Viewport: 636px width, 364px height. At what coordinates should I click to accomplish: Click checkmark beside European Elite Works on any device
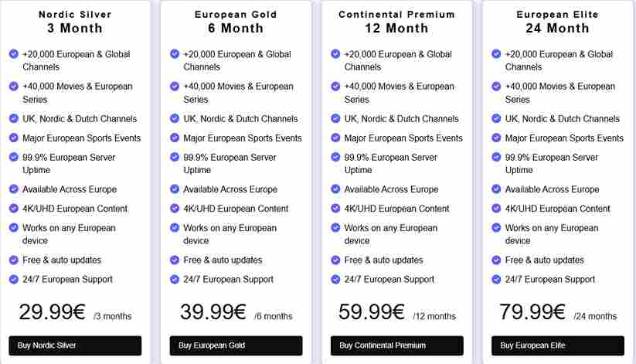coord(496,228)
